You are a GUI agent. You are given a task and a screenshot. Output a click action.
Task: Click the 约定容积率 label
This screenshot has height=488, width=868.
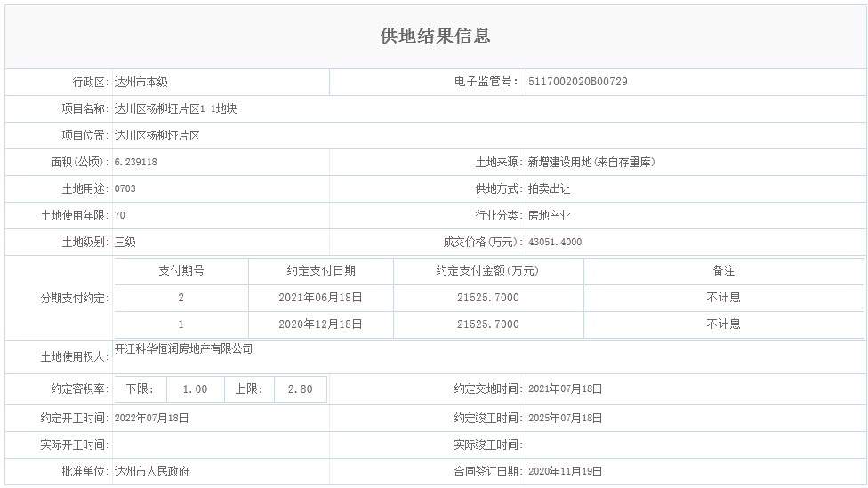(80, 389)
